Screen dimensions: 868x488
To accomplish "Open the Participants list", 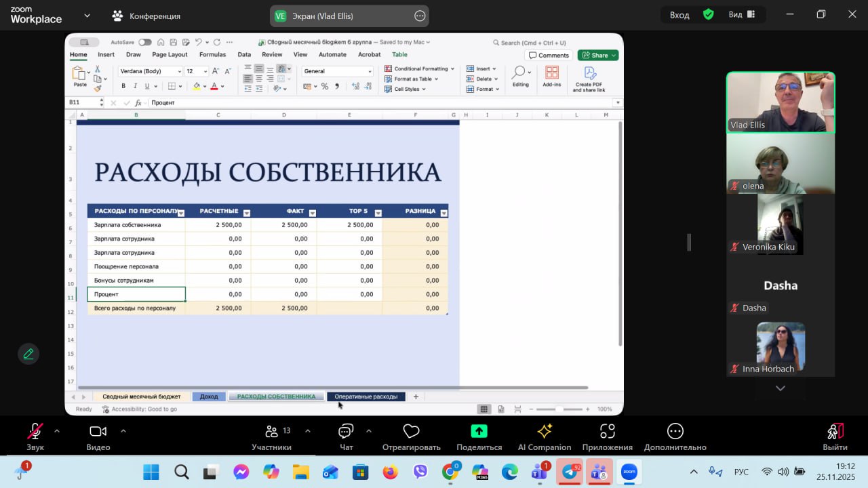I will (x=271, y=432).
